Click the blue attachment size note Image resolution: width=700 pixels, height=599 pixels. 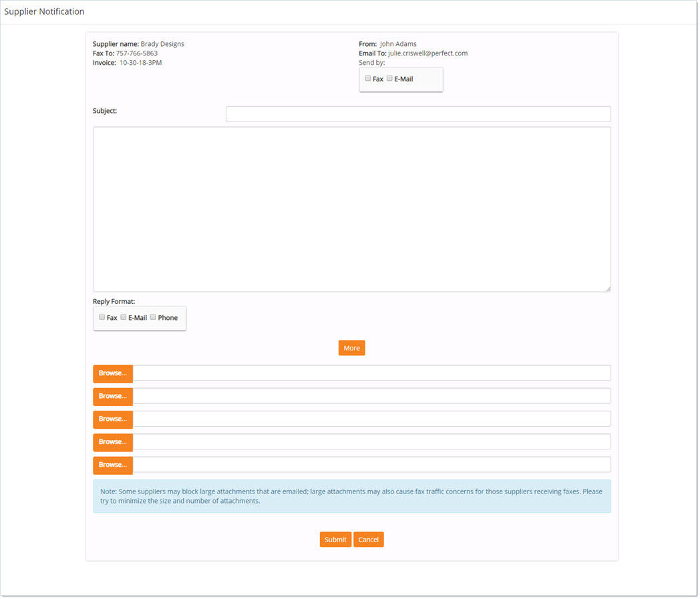(352, 496)
